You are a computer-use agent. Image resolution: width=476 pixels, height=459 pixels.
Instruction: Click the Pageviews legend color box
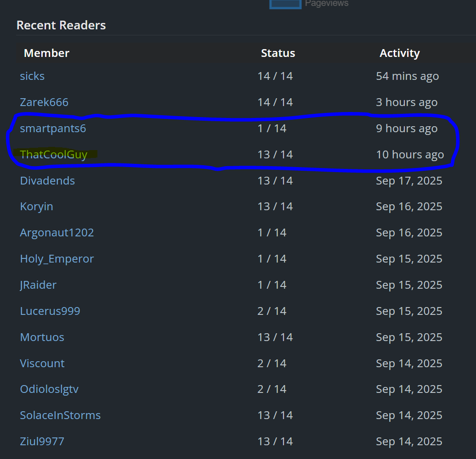284,4
